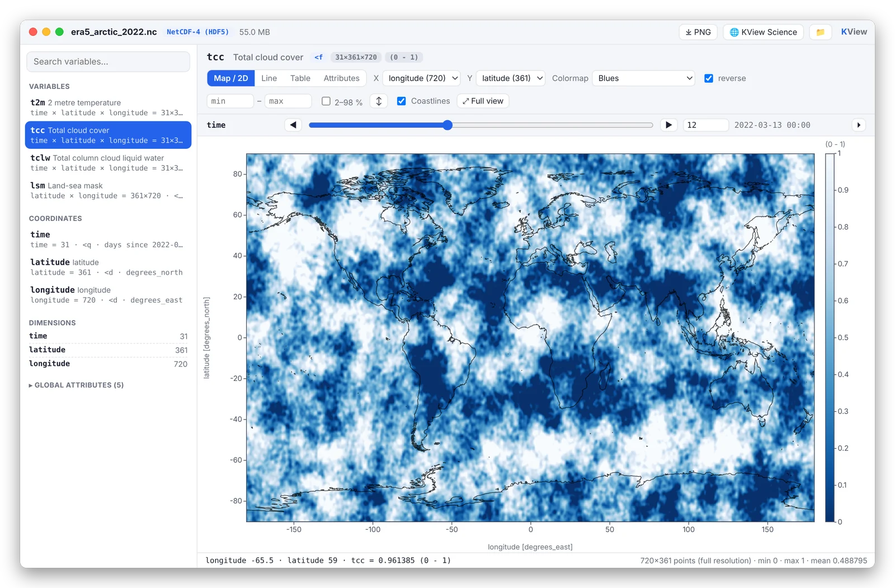Click the flip vertical arrows icon
This screenshot has width=895, height=588.
pyautogui.click(x=379, y=101)
